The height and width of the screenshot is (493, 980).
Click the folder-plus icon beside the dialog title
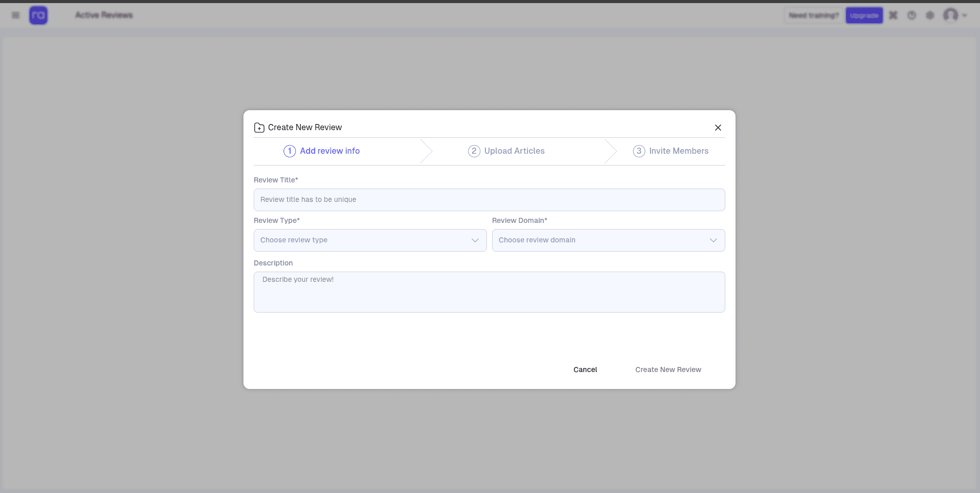pyautogui.click(x=259, y=128)
